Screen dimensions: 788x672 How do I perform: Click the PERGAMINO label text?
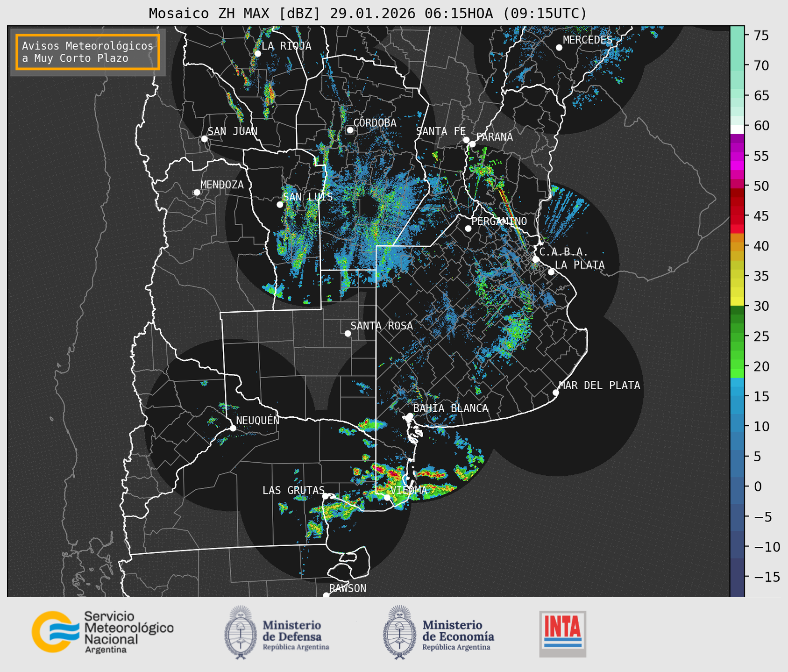[499, 221]
